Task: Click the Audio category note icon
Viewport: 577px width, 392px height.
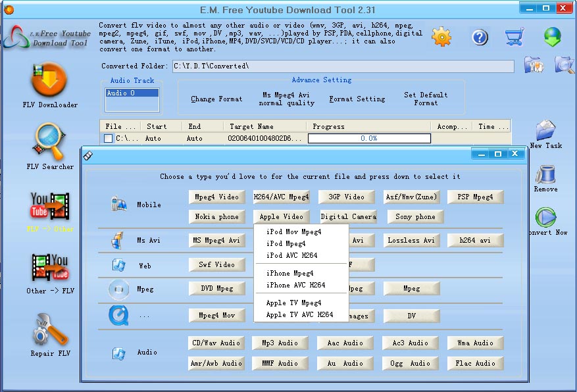Action: [x=119, y=353]
